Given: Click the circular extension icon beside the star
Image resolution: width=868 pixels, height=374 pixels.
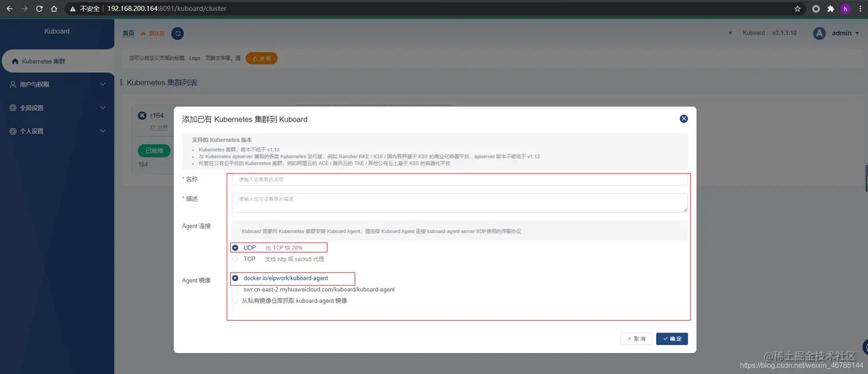Looking at the screenshot, I should [816, 9].
